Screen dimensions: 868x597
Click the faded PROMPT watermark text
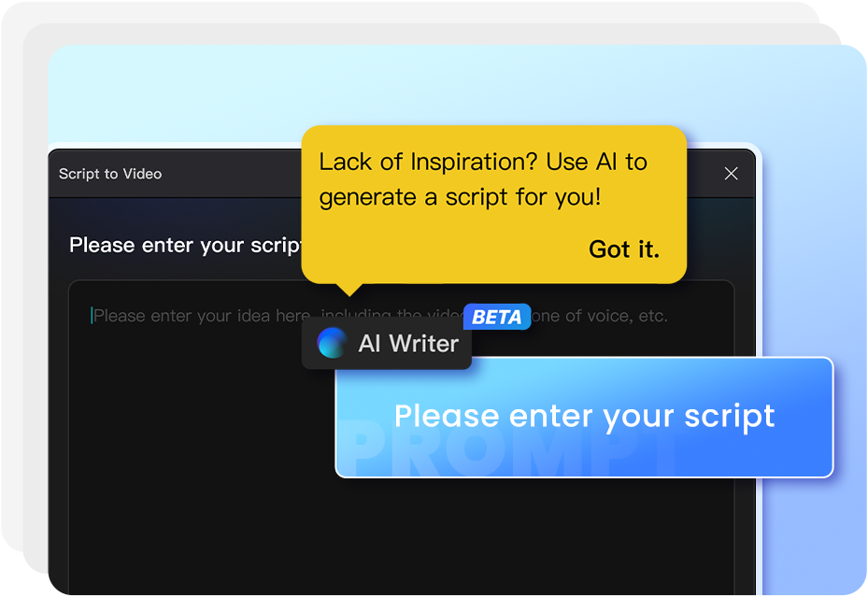click(x=506, y=448)
